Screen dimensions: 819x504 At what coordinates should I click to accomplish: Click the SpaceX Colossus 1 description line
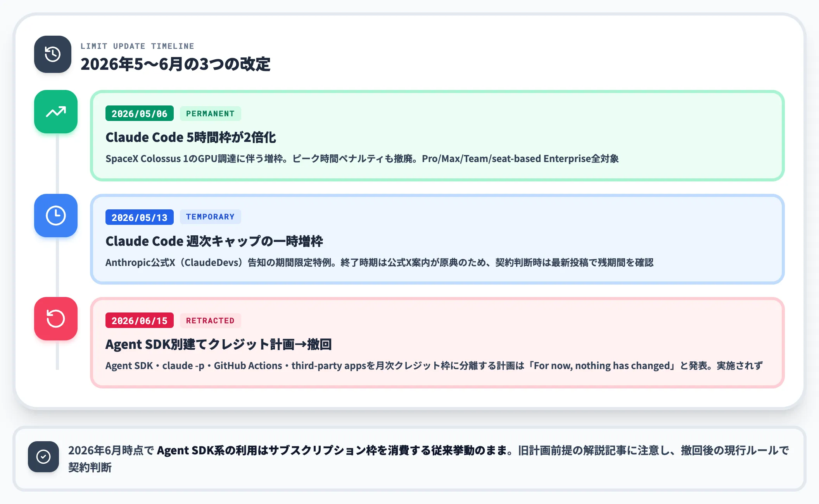tap(362, 159)
